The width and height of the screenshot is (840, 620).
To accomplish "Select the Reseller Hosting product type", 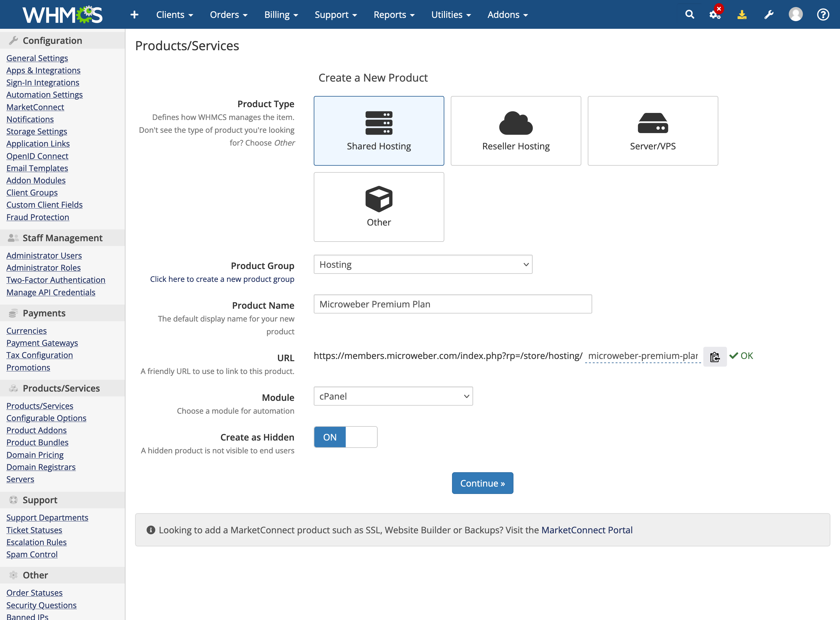I will (516, 131).
